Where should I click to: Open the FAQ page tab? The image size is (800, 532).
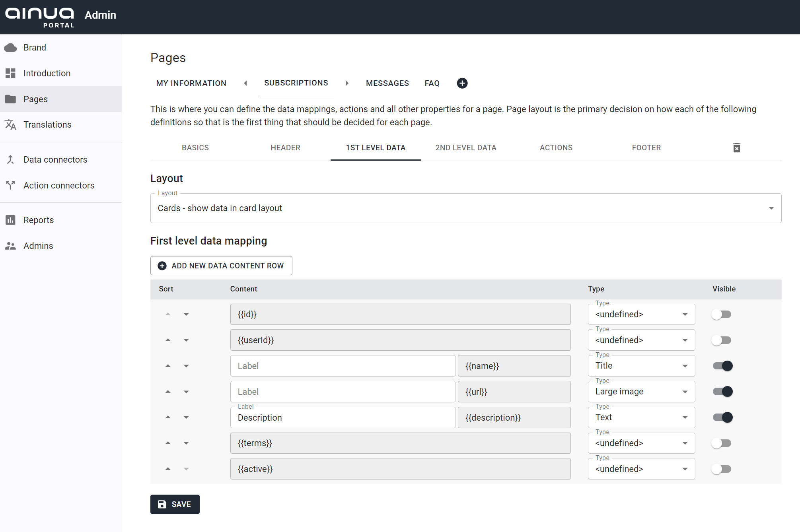[432, 83]
